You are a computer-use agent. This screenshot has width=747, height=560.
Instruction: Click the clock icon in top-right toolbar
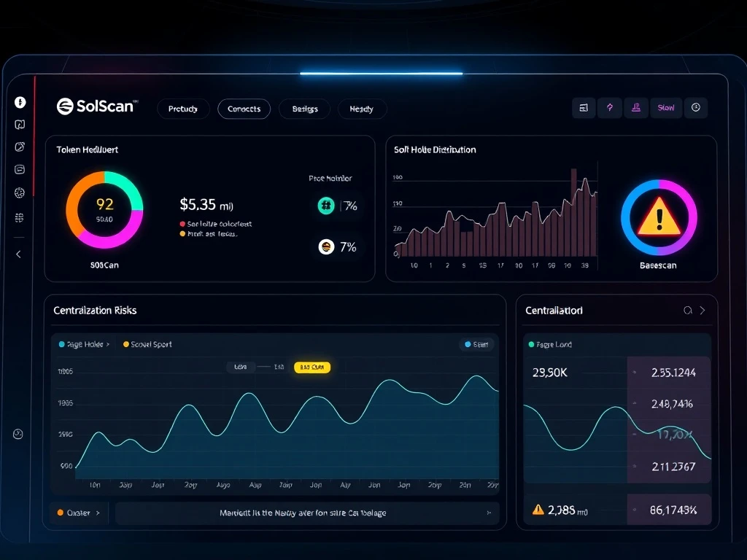click(x=696, y=108)
